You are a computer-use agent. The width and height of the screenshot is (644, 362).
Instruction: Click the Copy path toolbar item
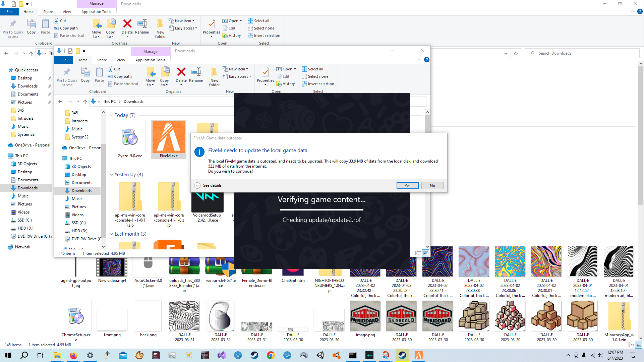[x=122, y=76]
